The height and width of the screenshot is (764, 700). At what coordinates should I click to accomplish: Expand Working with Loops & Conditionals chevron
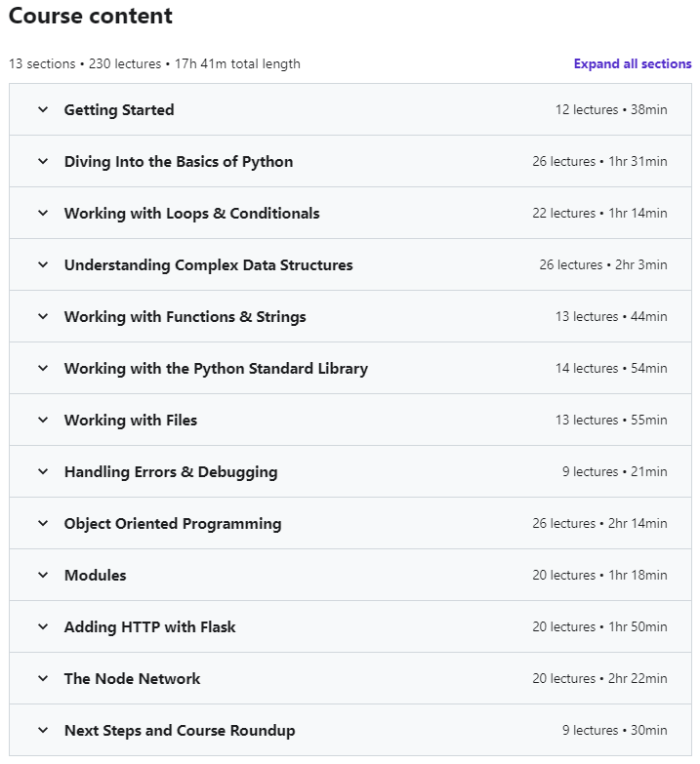pyautogui.click(x=43, y=214)
